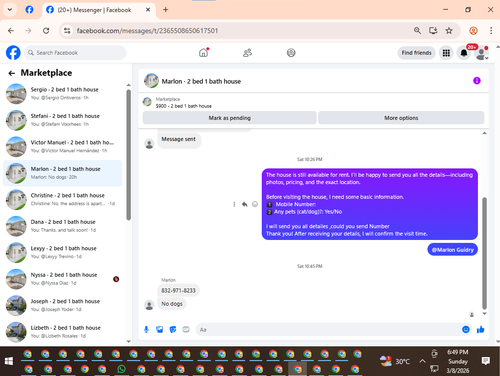
Task: Open conversation info purple icon
Action: coord(477,81)
